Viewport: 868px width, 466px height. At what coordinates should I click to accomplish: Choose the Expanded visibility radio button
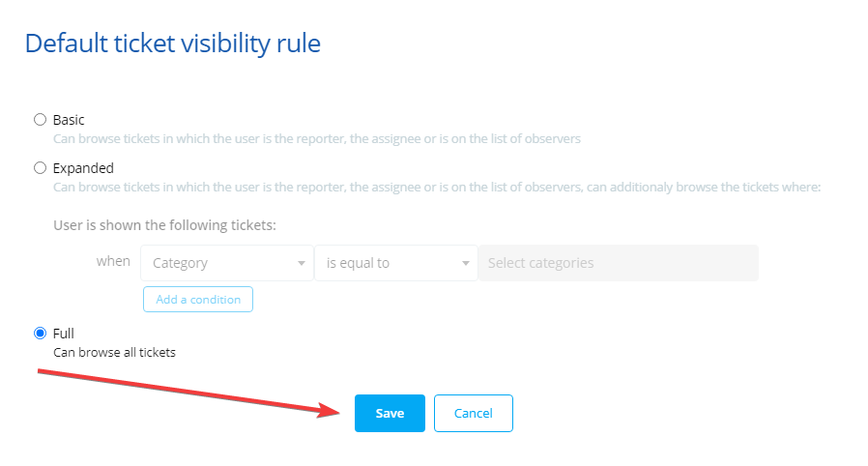[40, 168]
